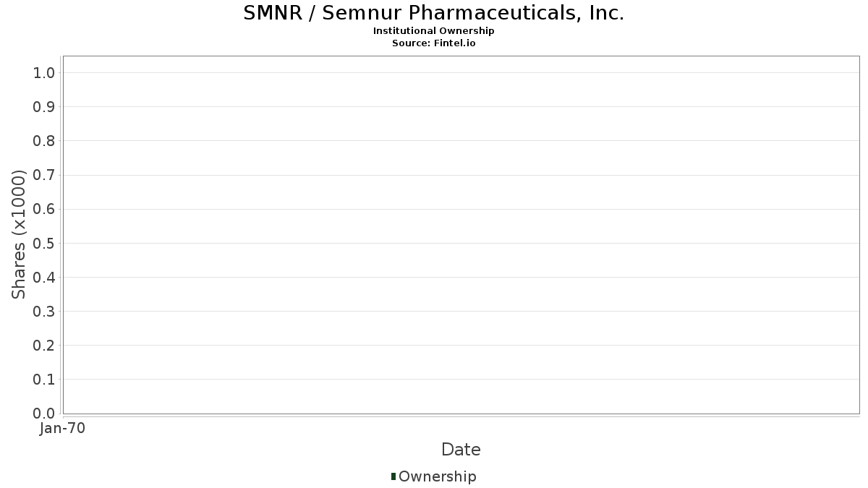
Task: Click the 0.4 y-axis tick label
Action: [x=44, y=277]
